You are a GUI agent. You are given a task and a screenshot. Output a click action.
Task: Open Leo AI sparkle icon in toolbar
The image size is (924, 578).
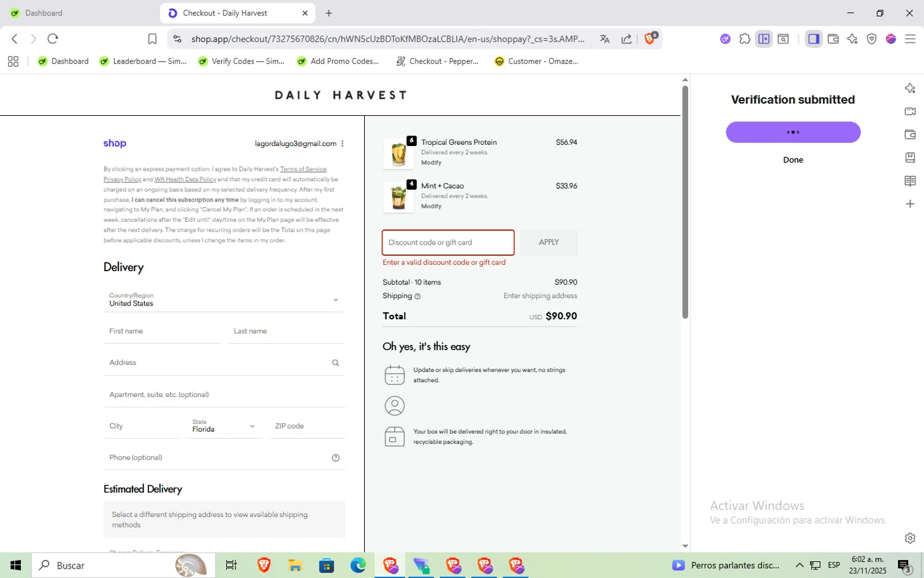tap(852, 39)
